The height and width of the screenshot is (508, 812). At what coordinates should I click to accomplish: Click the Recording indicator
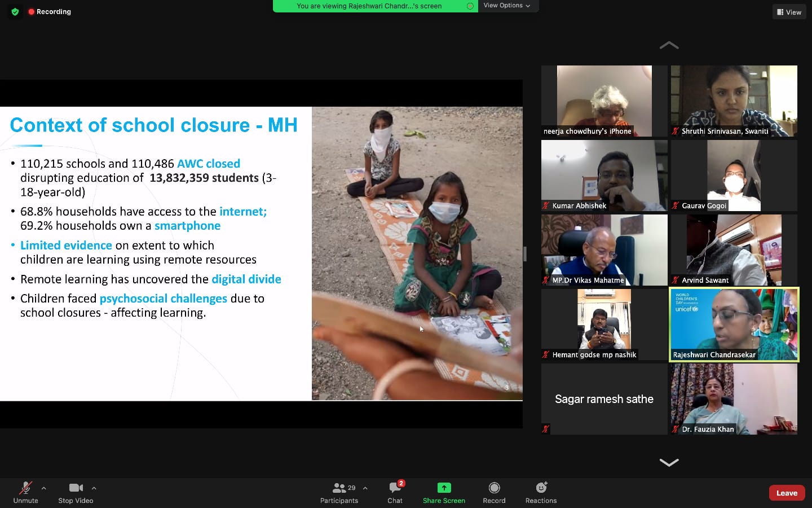point(50,11)
